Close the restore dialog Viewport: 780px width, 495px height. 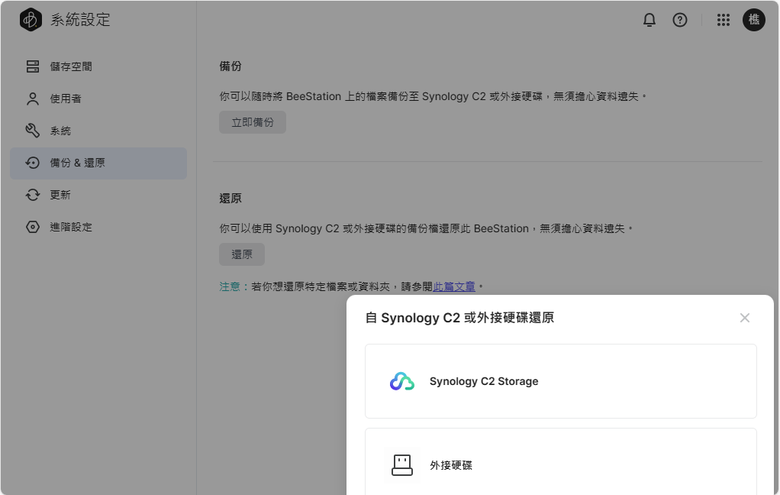745,318
